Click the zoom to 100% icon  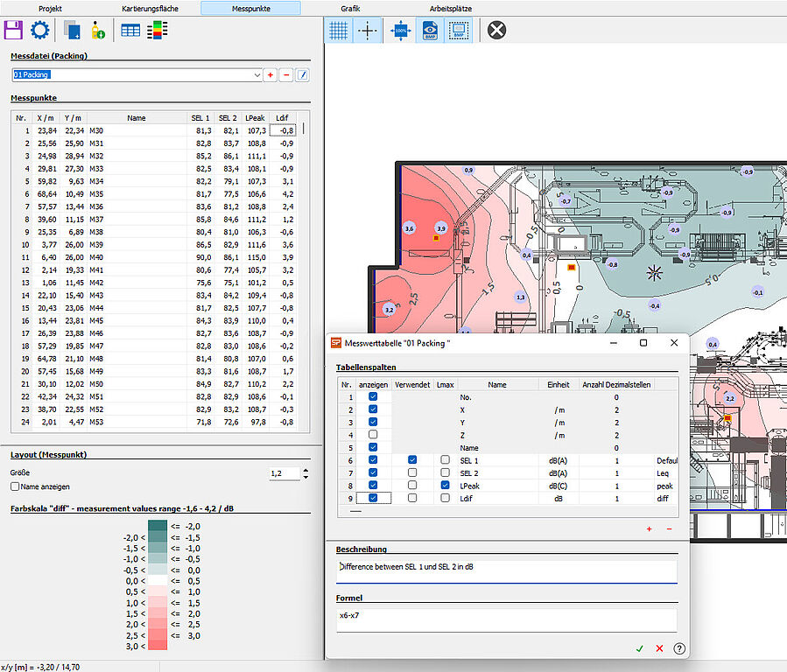[401, 30]
